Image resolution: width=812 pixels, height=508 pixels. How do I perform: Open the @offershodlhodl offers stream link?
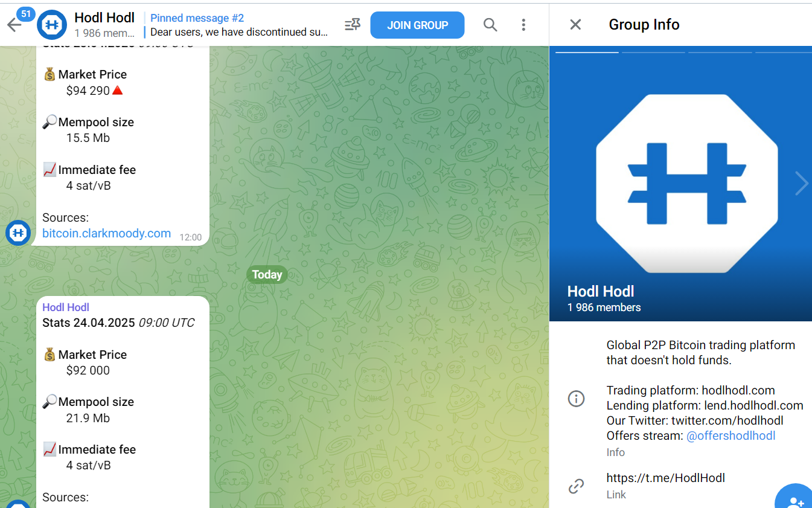(x=730, y=436)
